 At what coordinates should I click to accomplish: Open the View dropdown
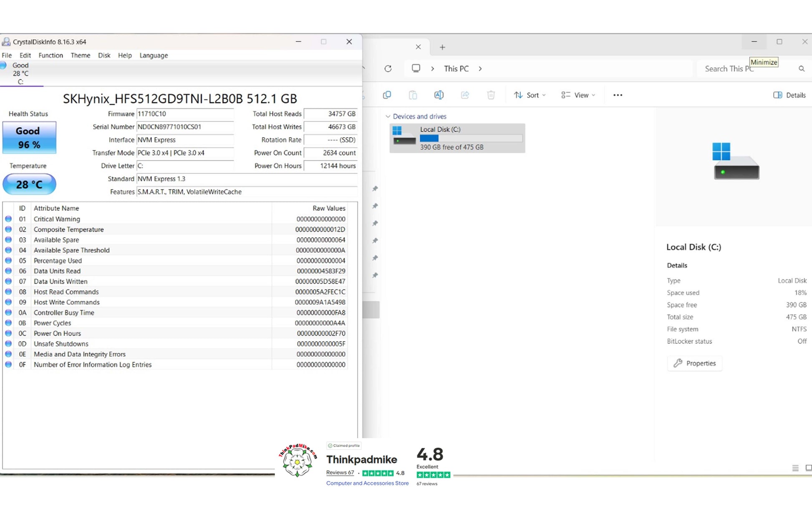point(578,95)
